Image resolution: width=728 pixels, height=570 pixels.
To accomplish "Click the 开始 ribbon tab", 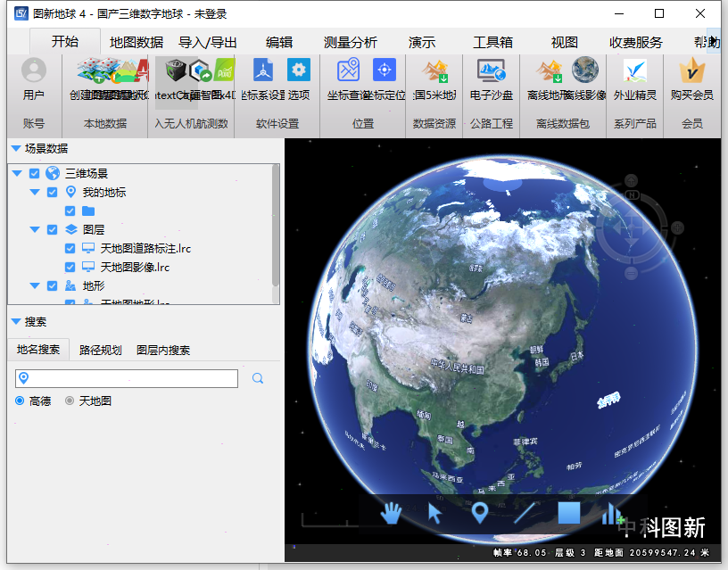I will click(65, 41).
